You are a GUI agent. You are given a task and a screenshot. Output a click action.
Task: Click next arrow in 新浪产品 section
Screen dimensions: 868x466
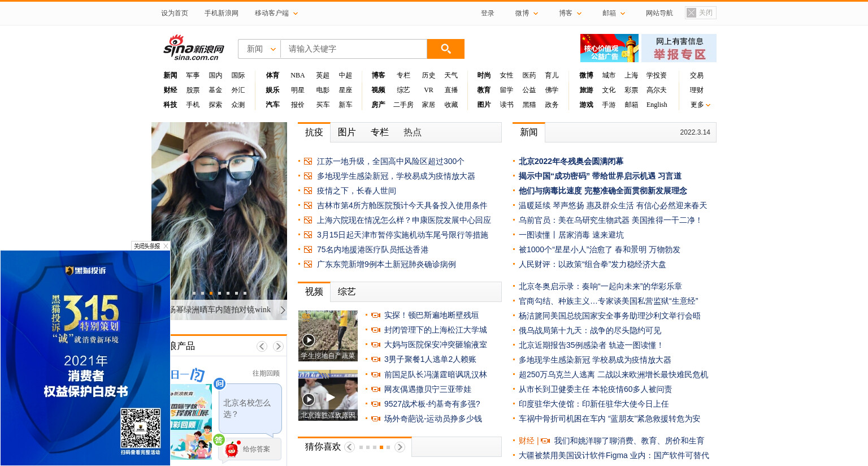click(x=278, y=346)
